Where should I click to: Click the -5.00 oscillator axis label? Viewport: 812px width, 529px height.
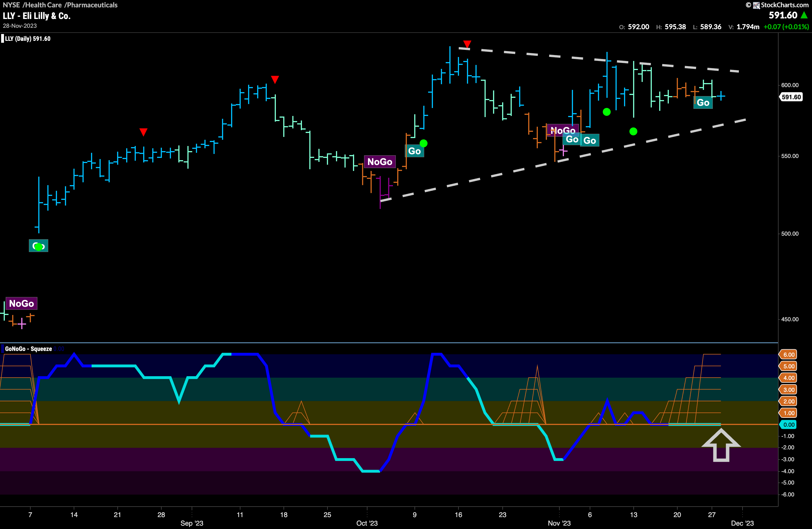[788, 483]
